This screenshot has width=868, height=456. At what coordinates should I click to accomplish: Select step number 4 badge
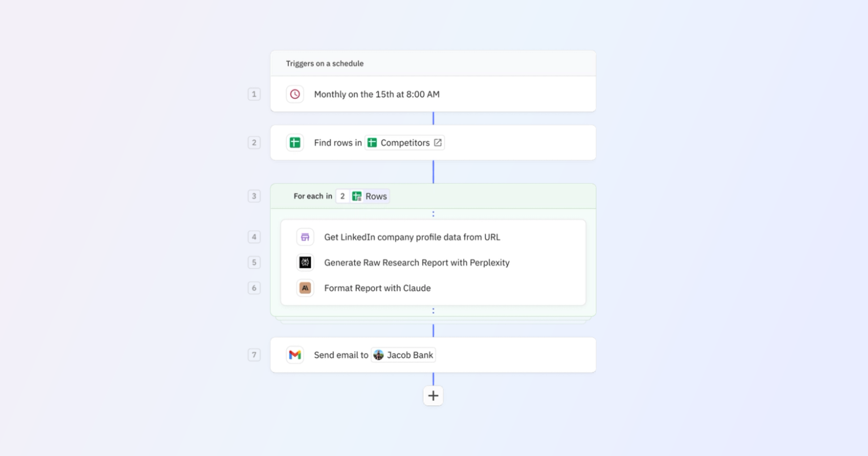(254, 237)
